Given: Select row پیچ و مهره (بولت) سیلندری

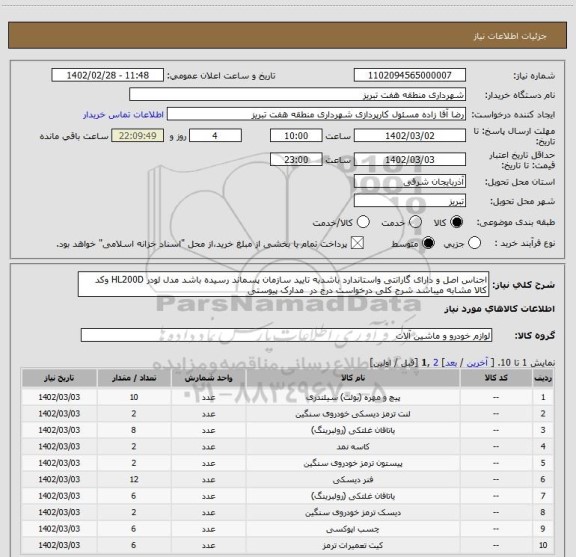Looking at the screenshot, I should point(287,397).
